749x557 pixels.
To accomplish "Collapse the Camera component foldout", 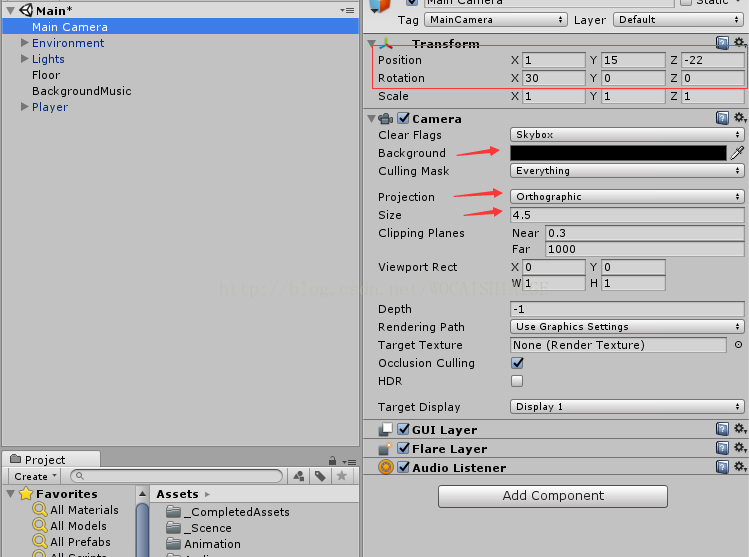I will tap(372, 118).
